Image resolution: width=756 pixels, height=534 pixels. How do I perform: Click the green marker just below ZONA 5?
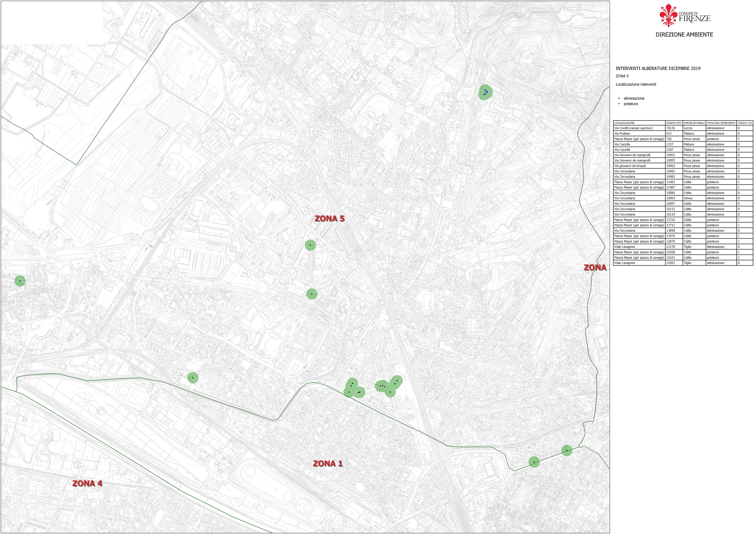310,245
